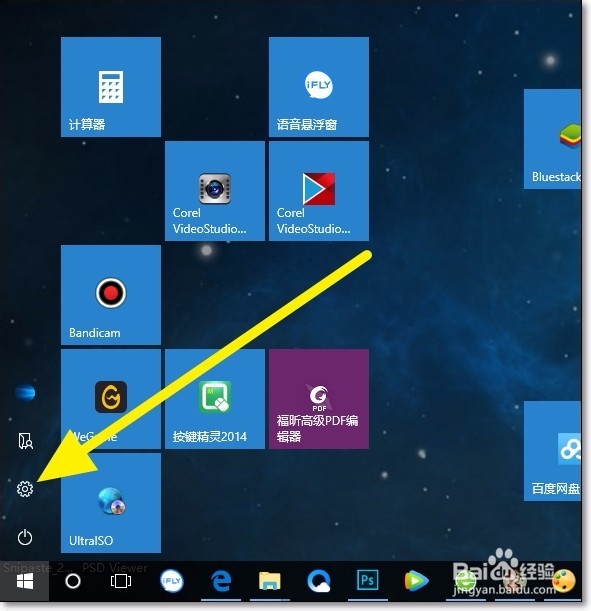The image size is (591, 611).
Task: Launch 按键精灵2014 tile
Action: pyautogui.click(x=215, y=399)
